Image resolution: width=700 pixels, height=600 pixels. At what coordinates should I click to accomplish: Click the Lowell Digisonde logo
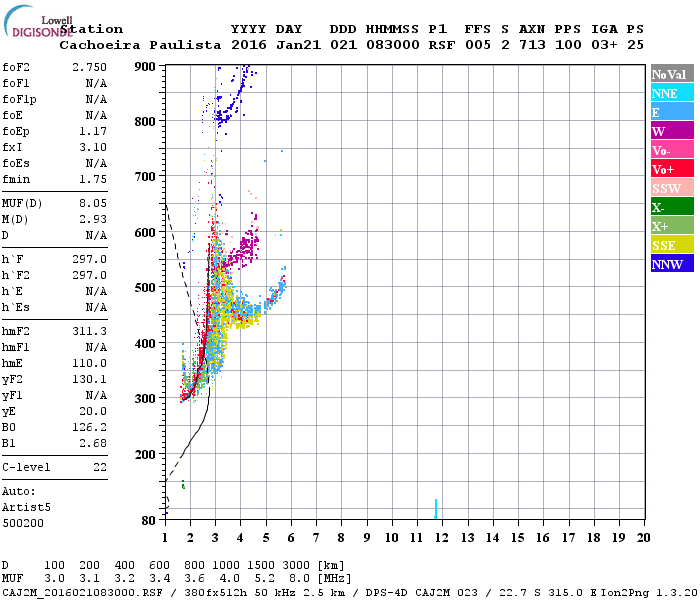(38, 21)
